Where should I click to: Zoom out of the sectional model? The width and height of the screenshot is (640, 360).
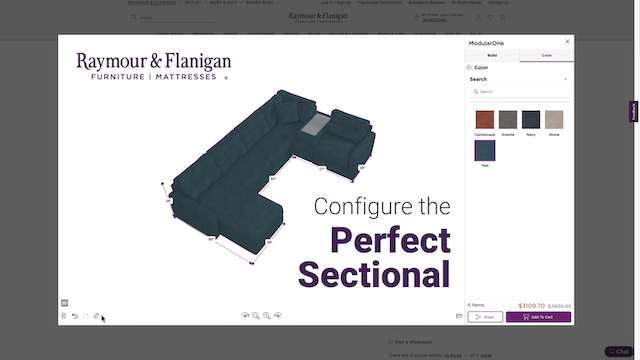[x=256, y=316]
